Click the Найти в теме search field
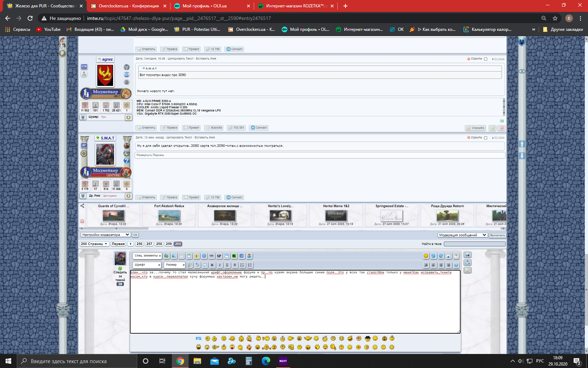588x368 pixels. click(475, 244)
